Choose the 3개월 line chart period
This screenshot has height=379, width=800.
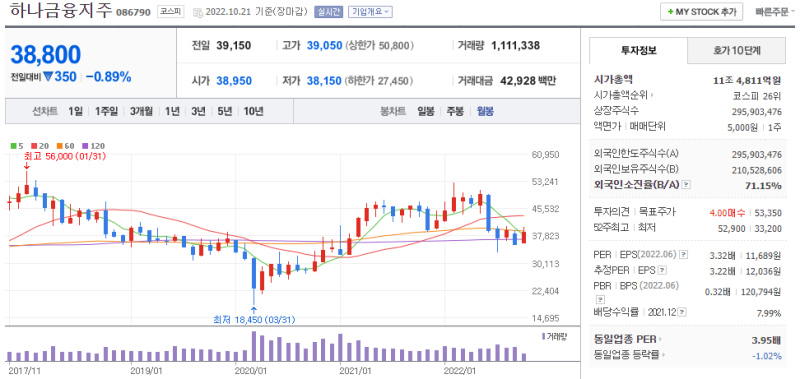pyautogui.click(x=141, y=111)
